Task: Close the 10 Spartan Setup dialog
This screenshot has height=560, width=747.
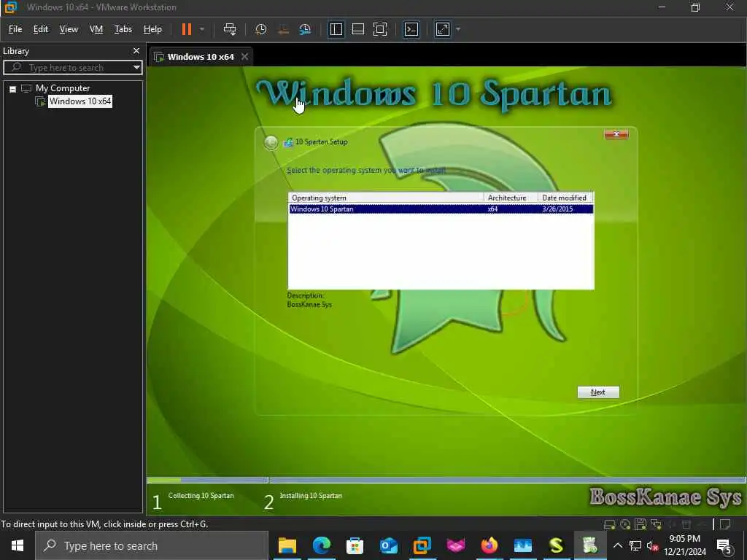Action: 616,134
